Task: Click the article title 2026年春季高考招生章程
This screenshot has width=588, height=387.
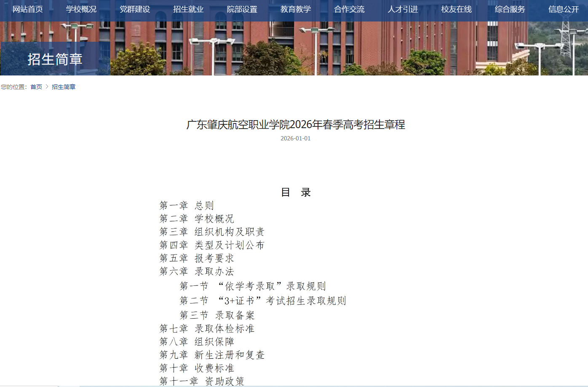Action: click(x=295, y=125)
